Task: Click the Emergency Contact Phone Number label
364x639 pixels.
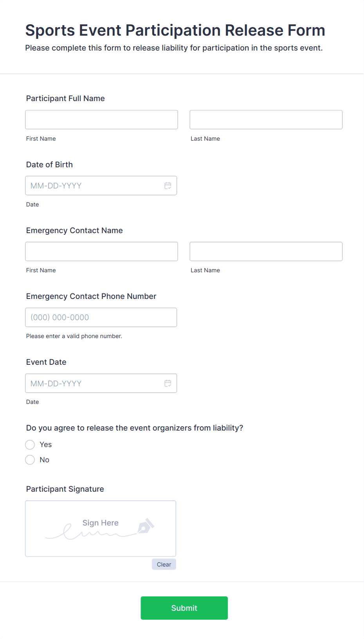Action: [x=91, y=296]
